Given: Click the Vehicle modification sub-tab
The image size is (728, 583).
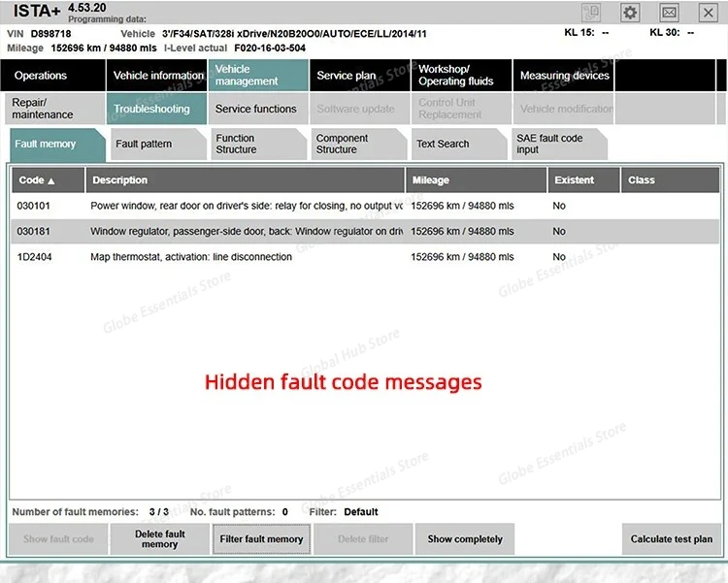Looking at the screenshot, I should (563, 109).
